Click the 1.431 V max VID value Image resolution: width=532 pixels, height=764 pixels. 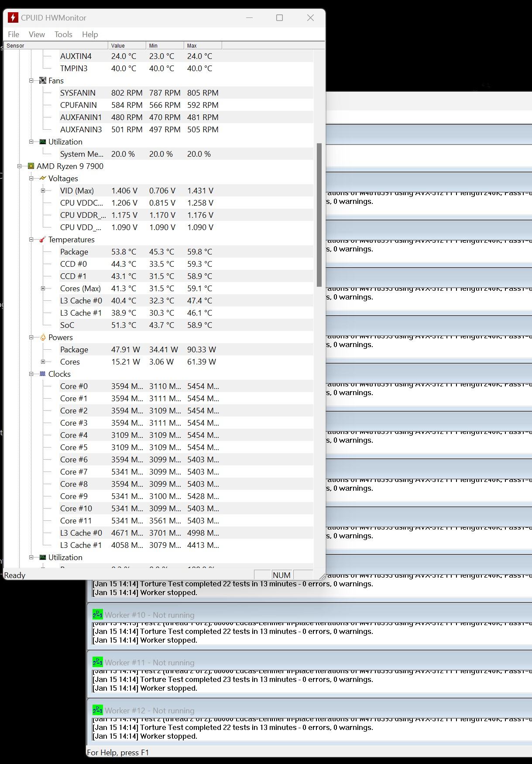[200, 190]
